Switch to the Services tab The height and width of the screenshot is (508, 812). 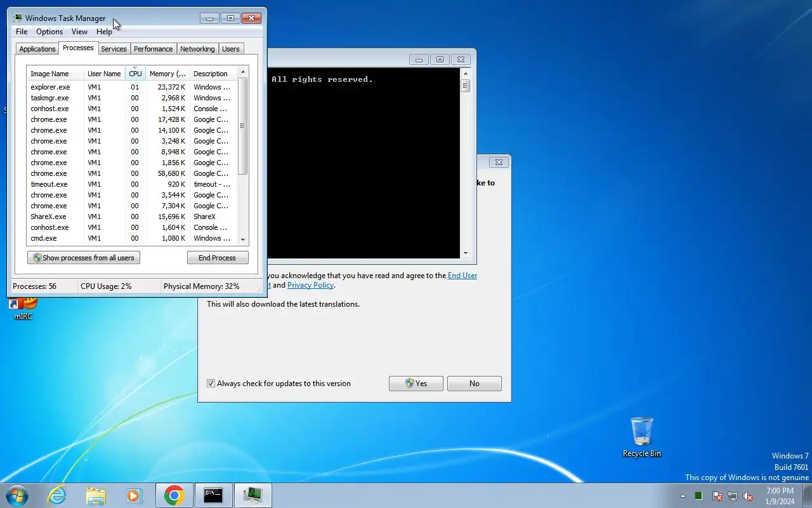(x=114, y=49)
